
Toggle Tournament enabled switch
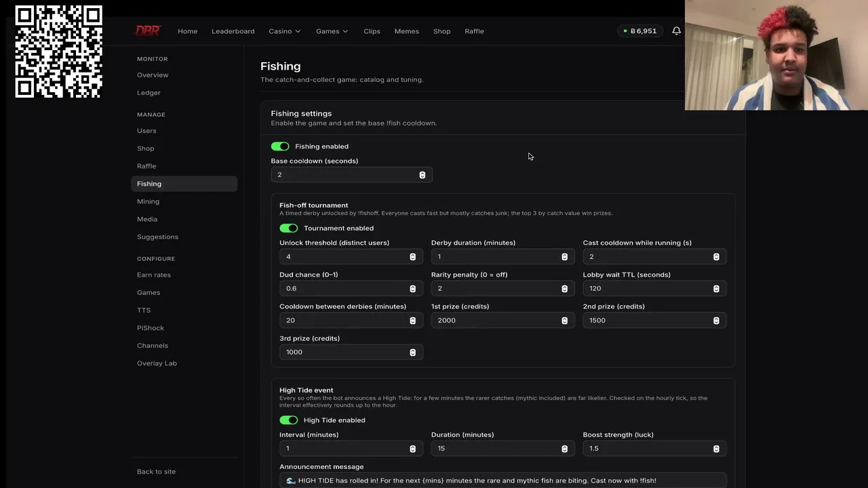(x=289, y=228)
